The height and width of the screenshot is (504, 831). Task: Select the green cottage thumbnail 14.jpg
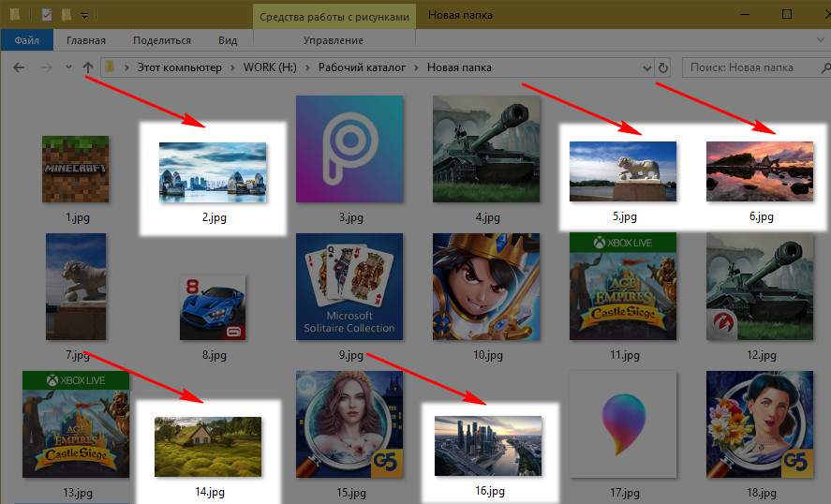coord(208,447)
